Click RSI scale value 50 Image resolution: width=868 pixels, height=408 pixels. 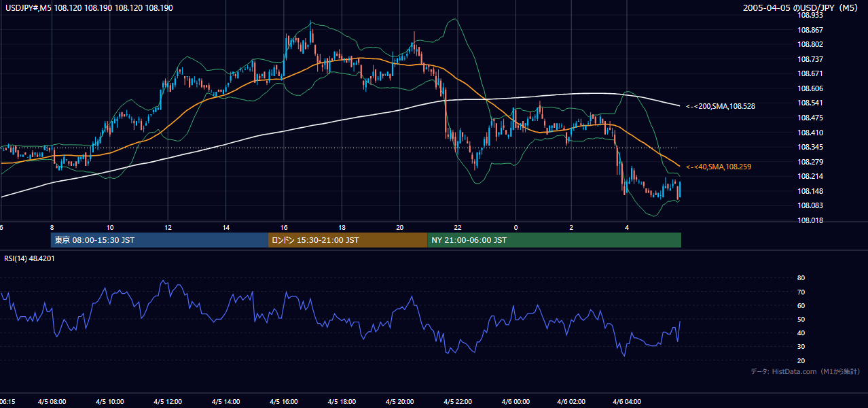point(801,319)
